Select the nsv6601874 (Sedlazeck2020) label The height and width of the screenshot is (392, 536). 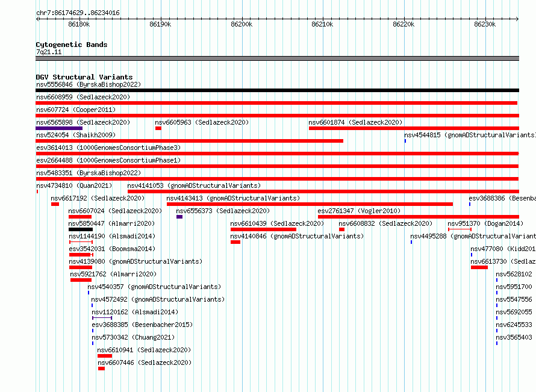tap(355, 122)
